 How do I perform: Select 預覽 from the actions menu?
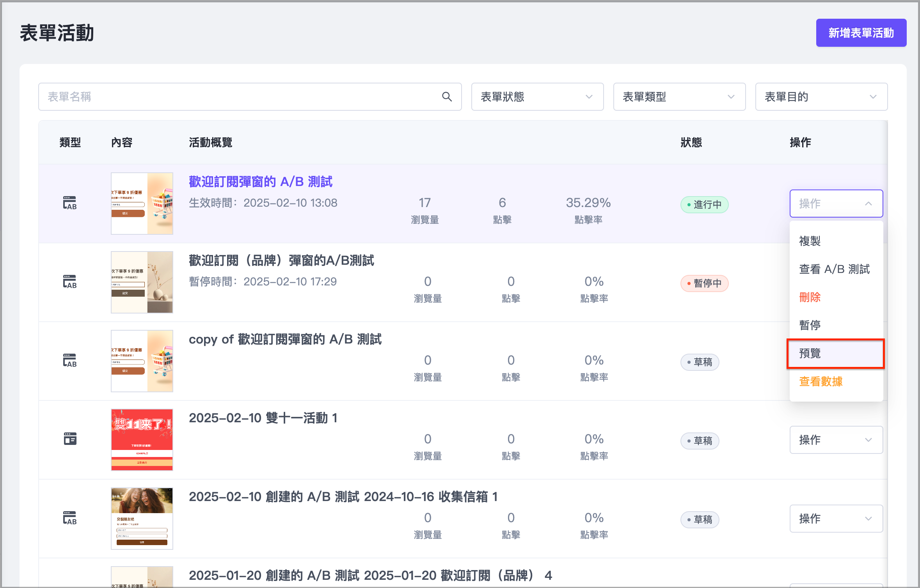click(x=835, y=353)
